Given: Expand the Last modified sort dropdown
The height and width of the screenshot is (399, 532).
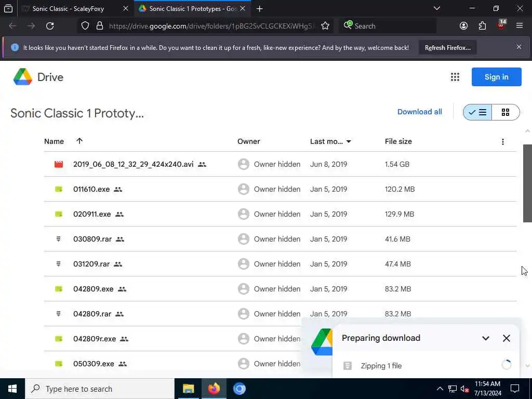Looking at the screenshot, I should tap(349, 142).
